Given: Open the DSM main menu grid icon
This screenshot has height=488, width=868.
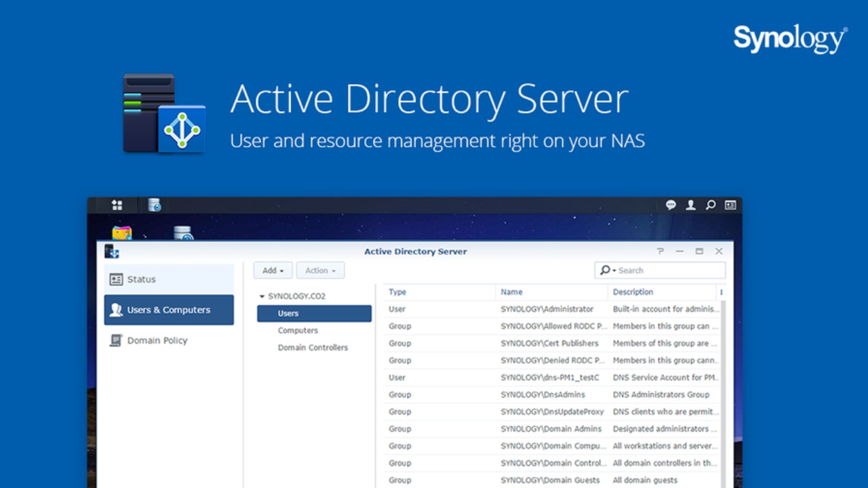Looking at the screenshot, I should tap(117, 205).
